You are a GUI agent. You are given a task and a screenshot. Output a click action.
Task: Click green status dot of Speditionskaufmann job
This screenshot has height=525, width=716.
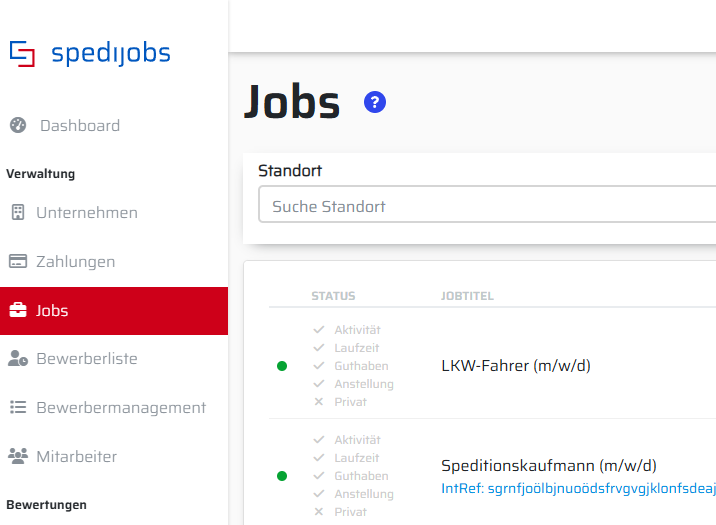282,476
